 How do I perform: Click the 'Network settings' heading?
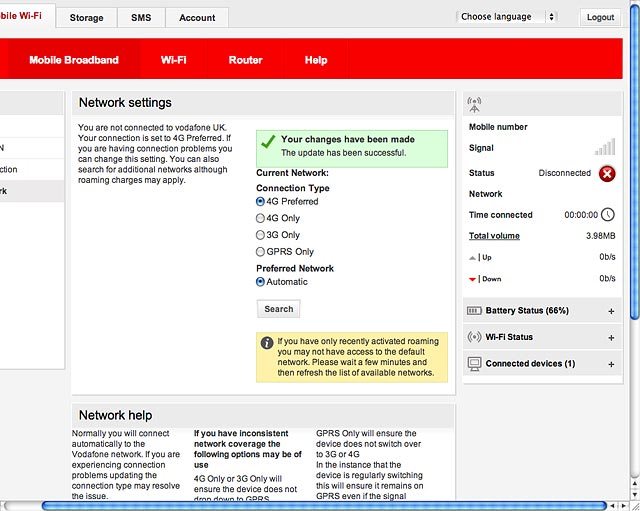pyautogui.click(x=125, y=102)
